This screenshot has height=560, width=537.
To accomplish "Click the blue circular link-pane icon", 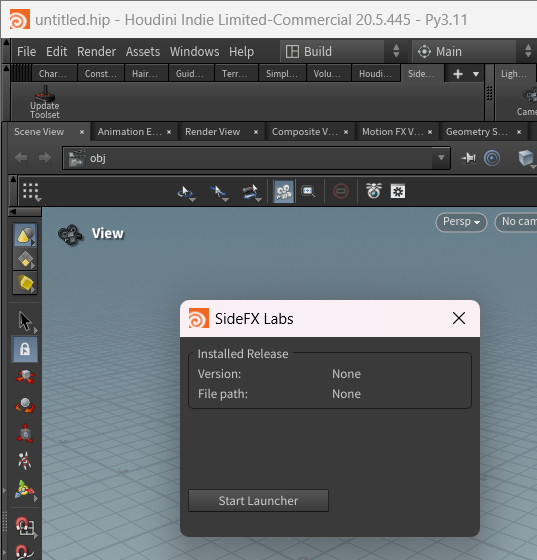I will [x=492, y=158].
